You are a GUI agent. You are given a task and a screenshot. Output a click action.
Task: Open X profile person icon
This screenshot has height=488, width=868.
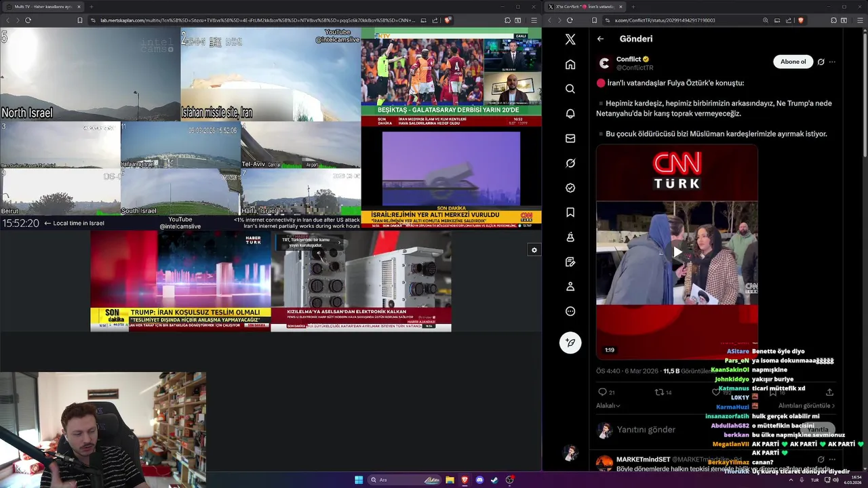[x=570, y=287]
